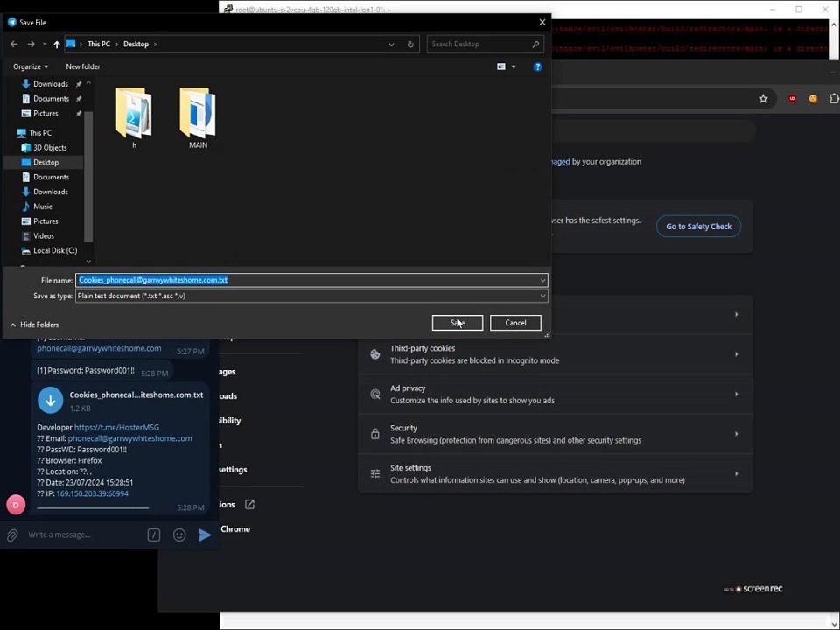
Task: Click the navigation pane scrollbar
Action: [x=88, y=177]
